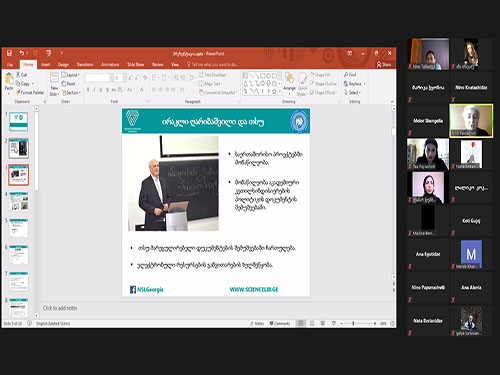Click the Share button in PowerPoint
This screenshot has height=375, width=500.
384,65
